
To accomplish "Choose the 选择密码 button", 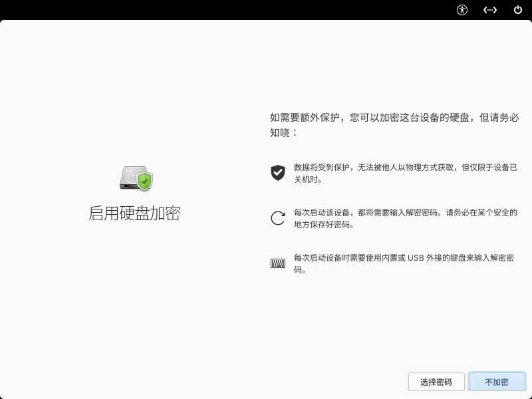I will point(436,382).
